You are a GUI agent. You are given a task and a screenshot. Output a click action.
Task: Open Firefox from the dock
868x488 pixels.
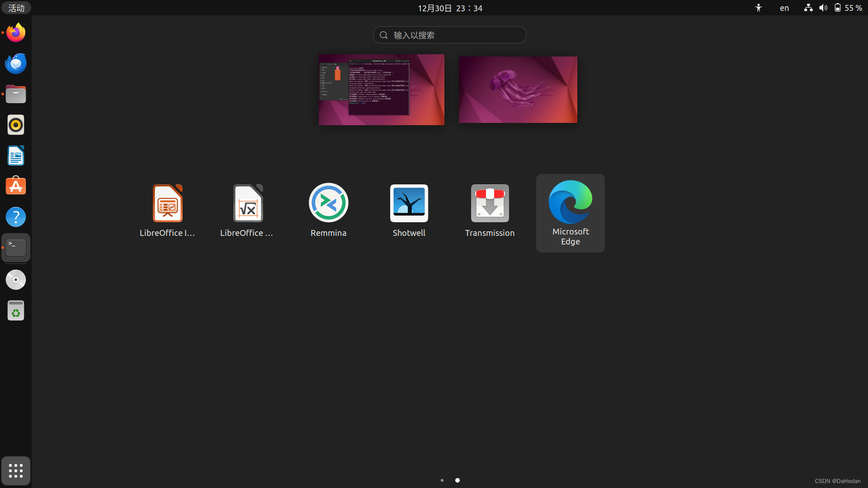tap(16, 33)
